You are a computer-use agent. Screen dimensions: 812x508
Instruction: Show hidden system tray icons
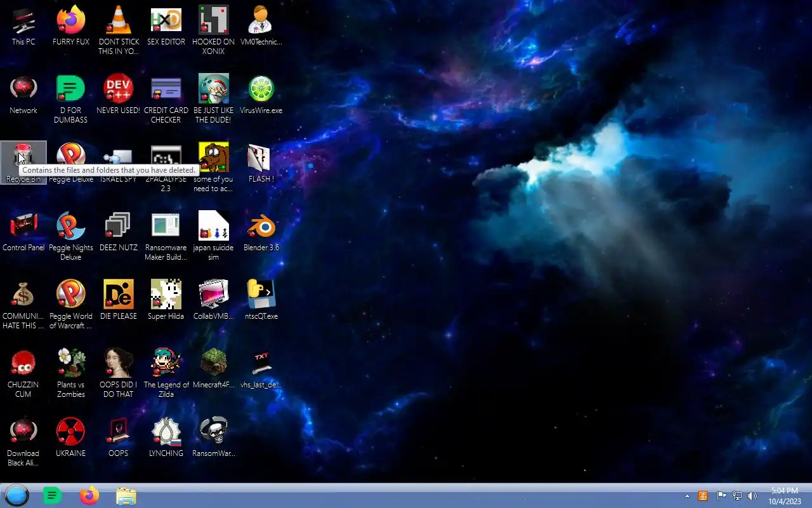coord(687,496)
